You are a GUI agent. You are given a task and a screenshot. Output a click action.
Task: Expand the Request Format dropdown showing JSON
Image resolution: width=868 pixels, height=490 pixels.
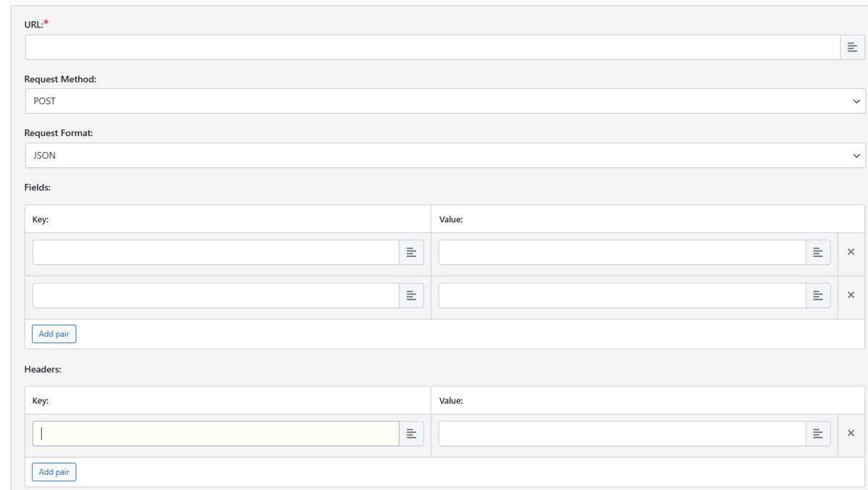click(x=445, y=156)
